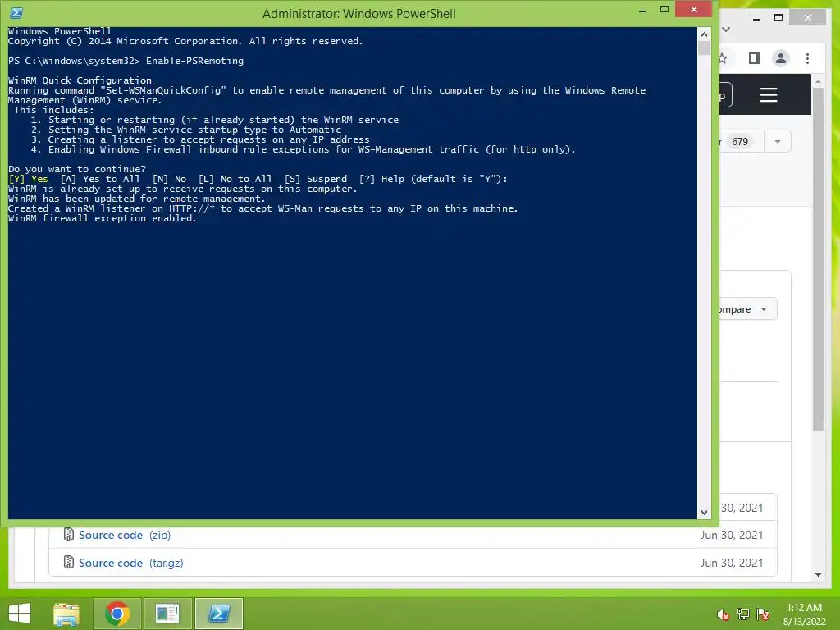Click the Enable-PSRemoting command text
The height and width of the screenshot is (630, 840).
click(194, 61)
